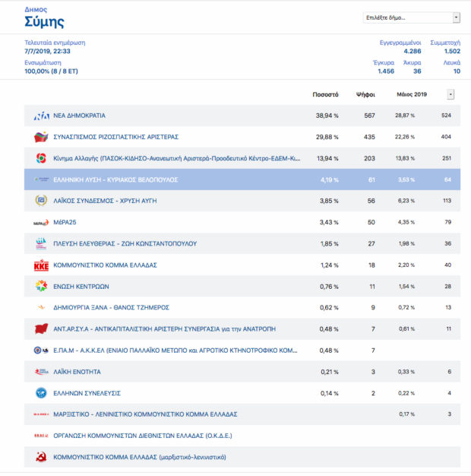Click ΜέΡΑ25 percentage 3,43 %
Viewport: 471px width, 476px height.
pos(329,222)
